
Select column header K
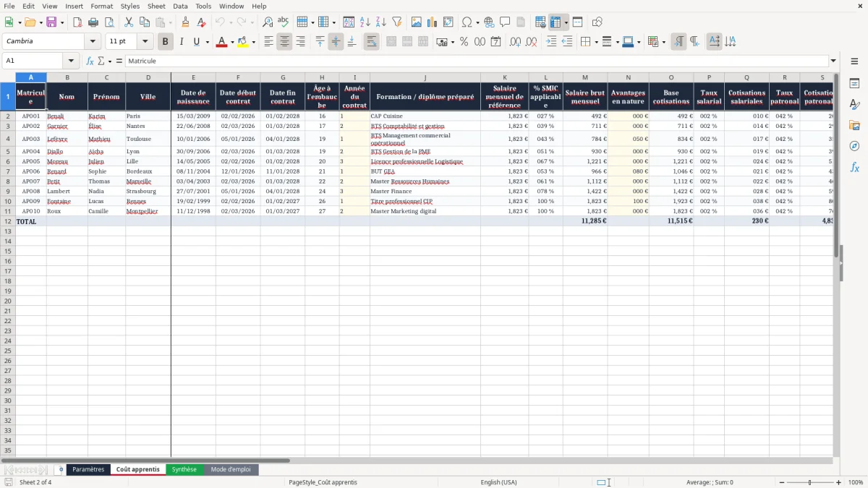[504, 77]
